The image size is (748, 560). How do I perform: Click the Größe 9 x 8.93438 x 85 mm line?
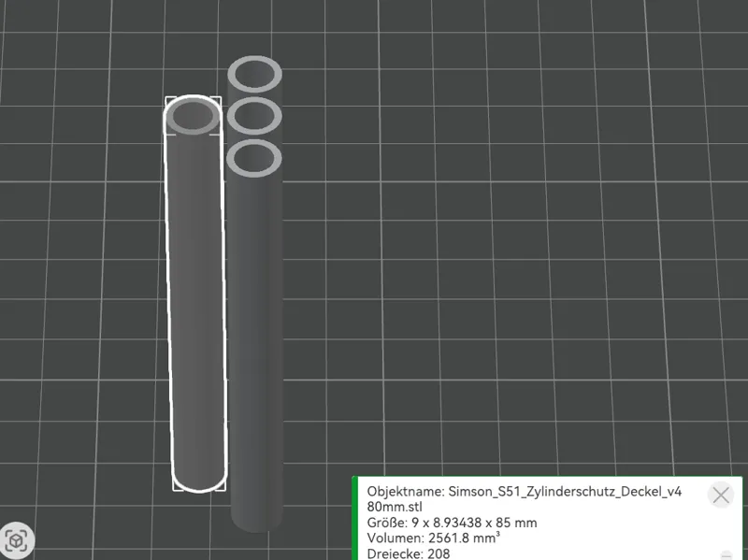click(x=452, y=523)
